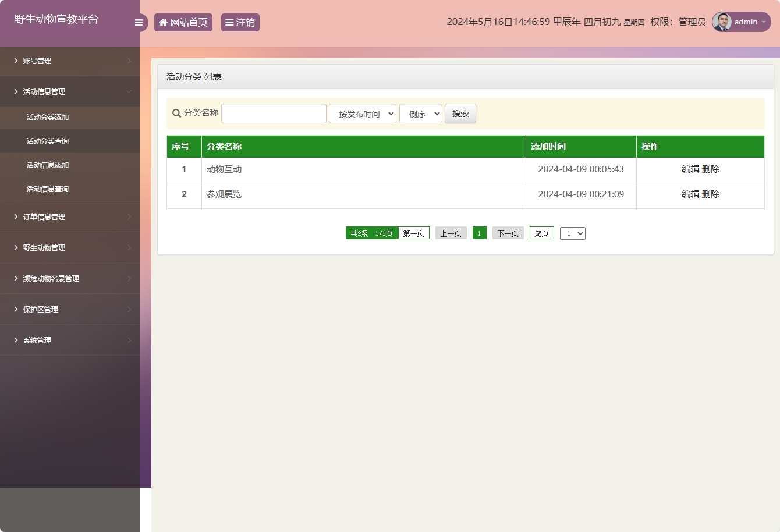Click the 系统管理 sidebar arrow icon
This screenshot has width=780, height=532.
[15, 340]
